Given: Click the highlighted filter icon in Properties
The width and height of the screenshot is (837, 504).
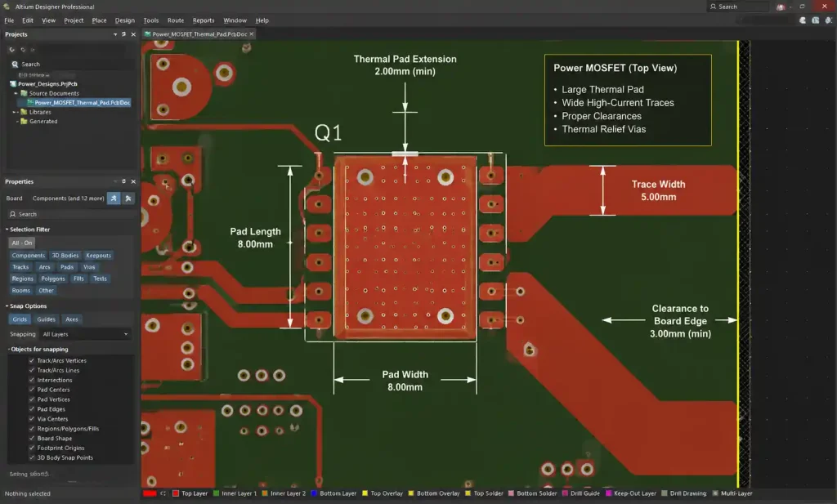Looking at the screenshot, I should (x=114, y=198).
